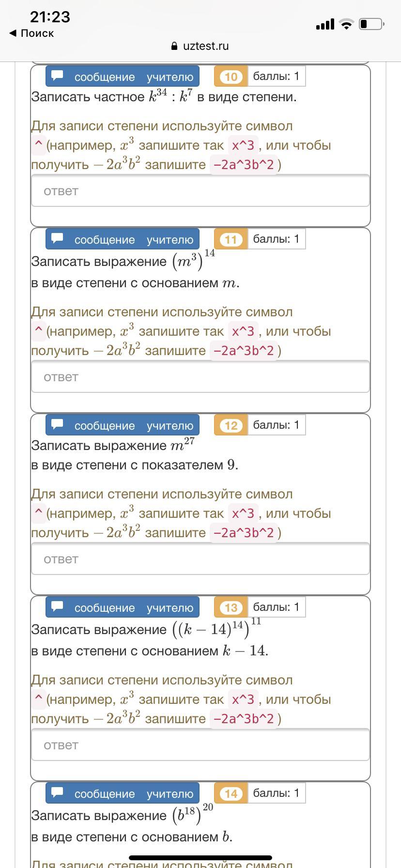Click message icon for question 13
Viewport: 401px width, 868px height.
(58, 606)
